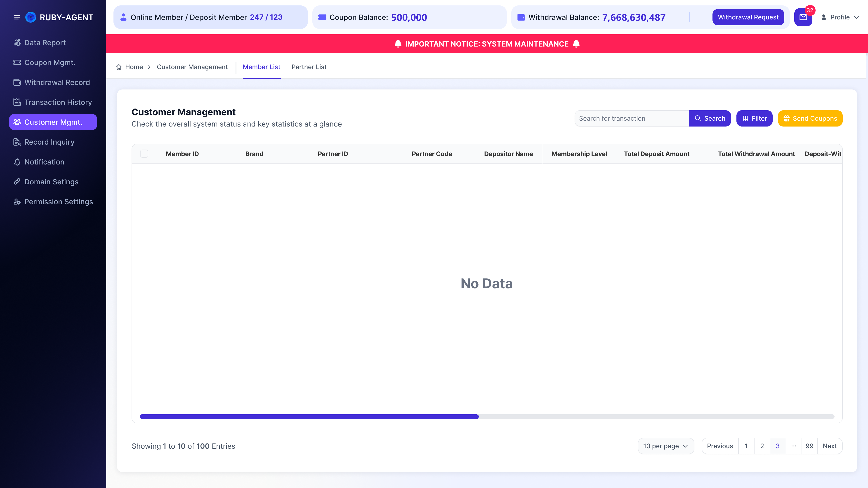
Task: Click the Customer Management breadcrumb
Action: point(192,67)
